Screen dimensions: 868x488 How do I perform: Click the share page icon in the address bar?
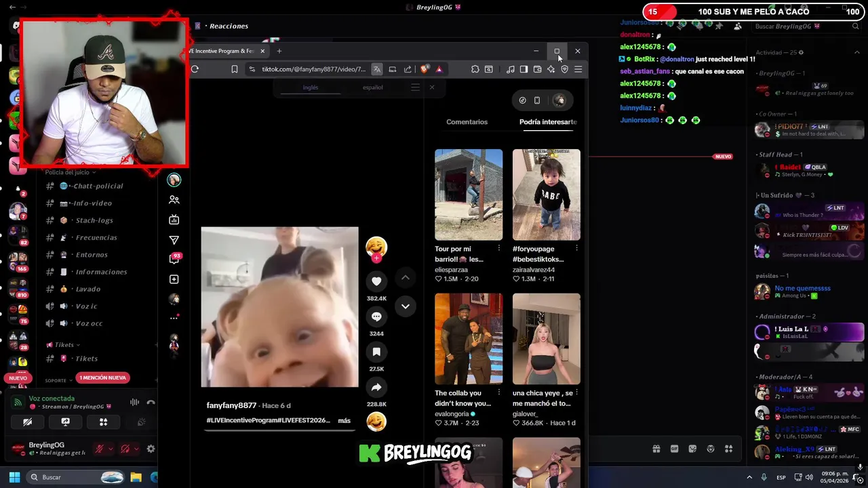[x=408, y=69]
